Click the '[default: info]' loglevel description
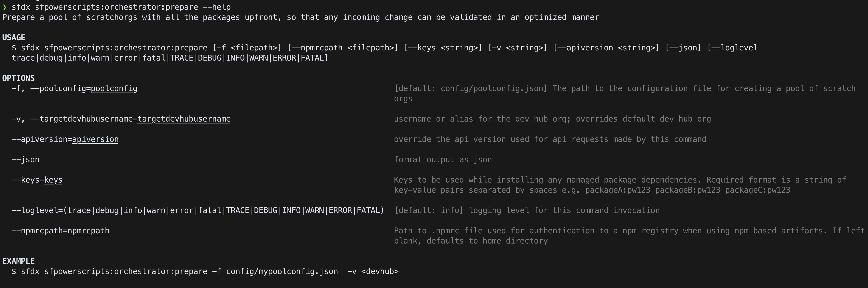This screenshot has width=868, height=288. pyautogui.click(x=429, y=211)
